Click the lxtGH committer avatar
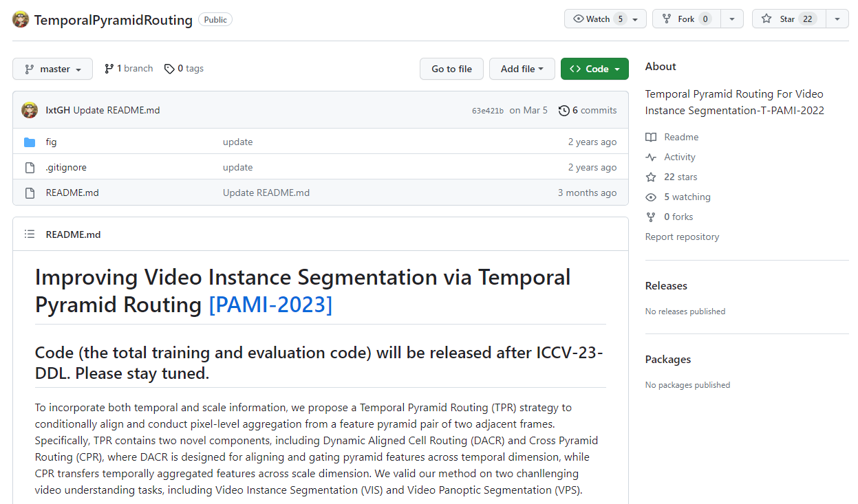858x504 pixels. point(30,110)
